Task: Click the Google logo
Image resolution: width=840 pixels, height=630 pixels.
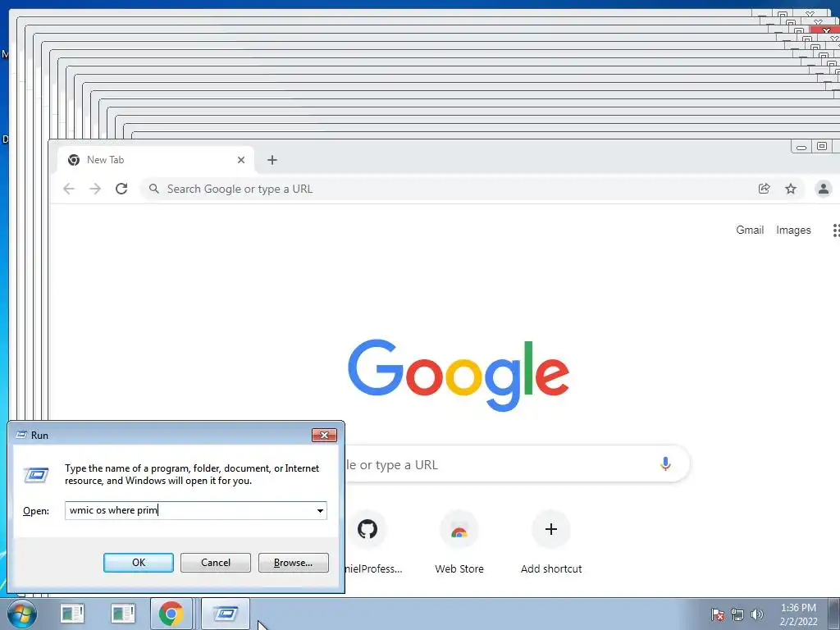Action: pos(459,375)
